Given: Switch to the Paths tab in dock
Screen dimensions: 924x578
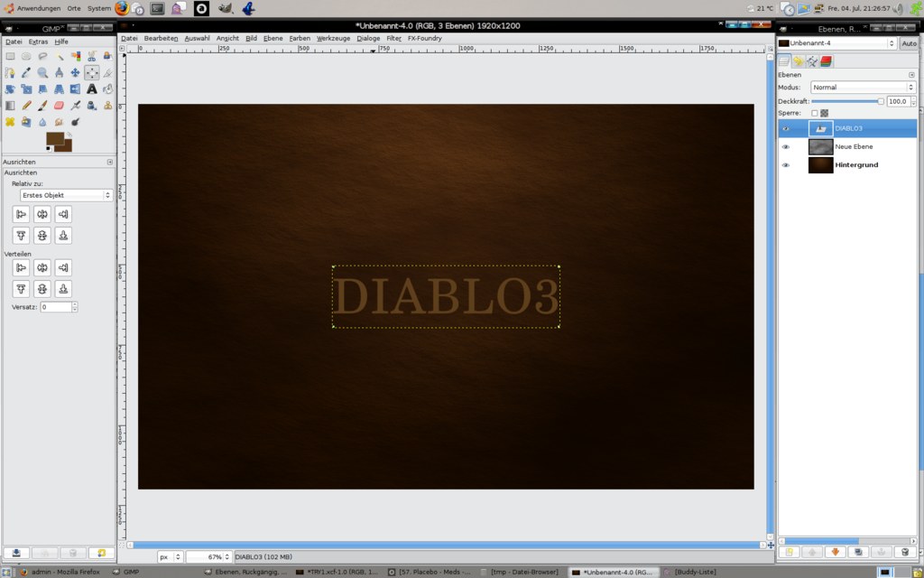Looking at the screenshot, I should [812, 61].
